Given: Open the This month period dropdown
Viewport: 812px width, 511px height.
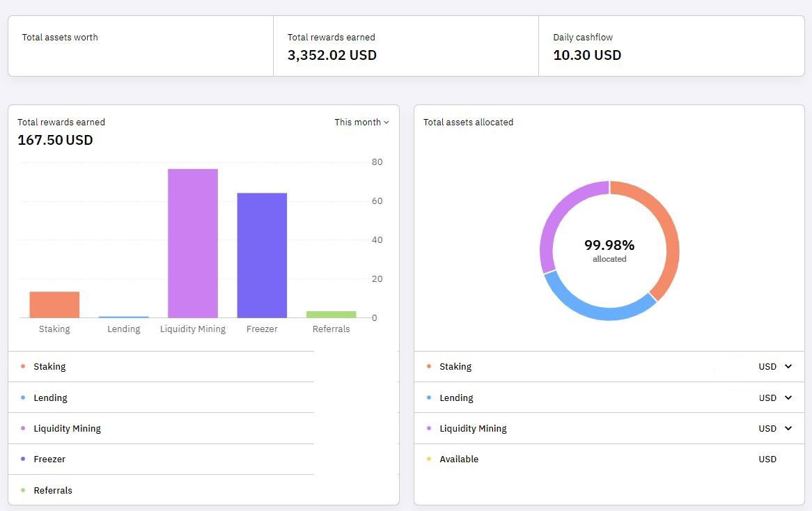Looking at the screenshot, I should 361,123.
